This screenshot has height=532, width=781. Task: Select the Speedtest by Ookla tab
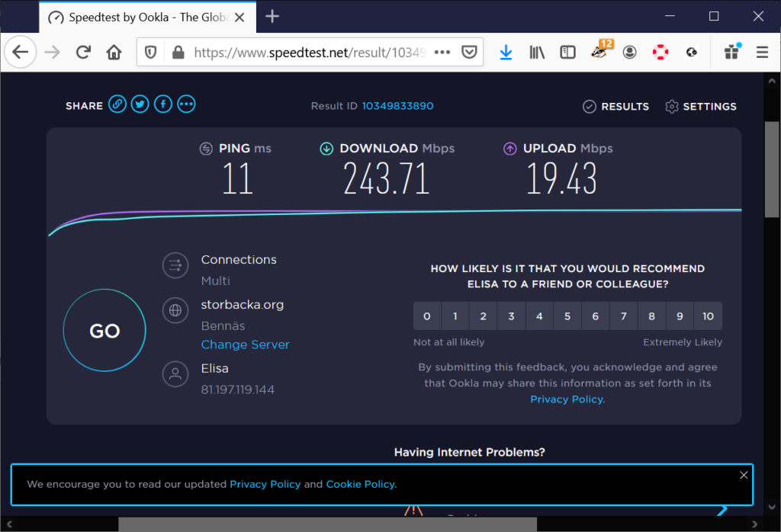tap(147, 18)
